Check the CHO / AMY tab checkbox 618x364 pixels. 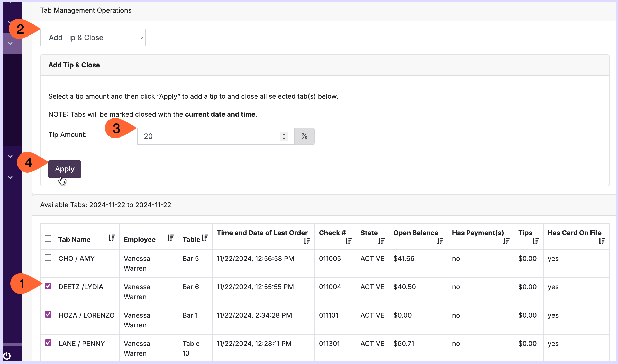[48, 258]
